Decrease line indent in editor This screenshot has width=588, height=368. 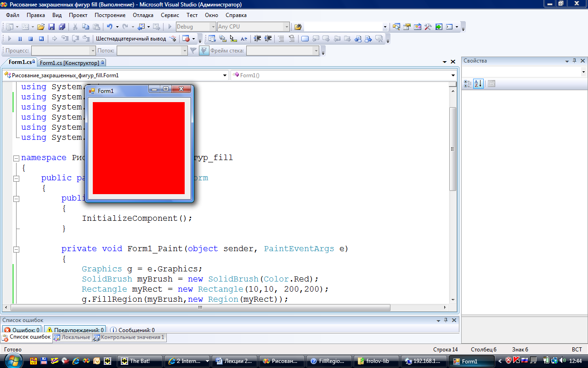click(x=258, y=39)
